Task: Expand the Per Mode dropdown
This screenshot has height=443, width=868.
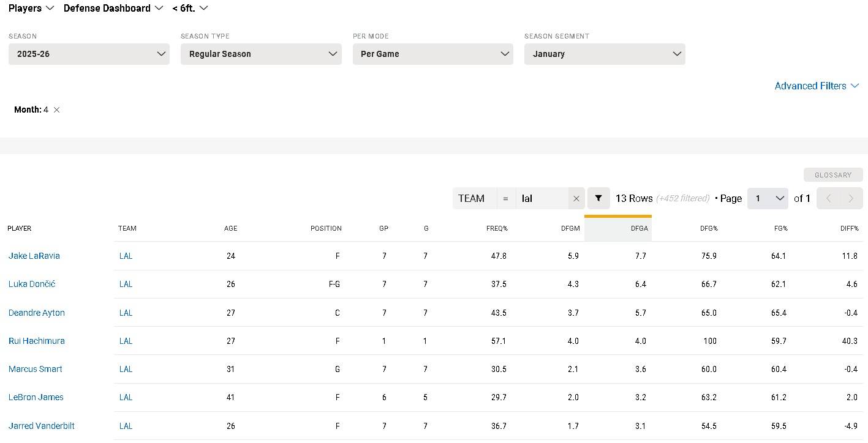Action: point(432,54)
